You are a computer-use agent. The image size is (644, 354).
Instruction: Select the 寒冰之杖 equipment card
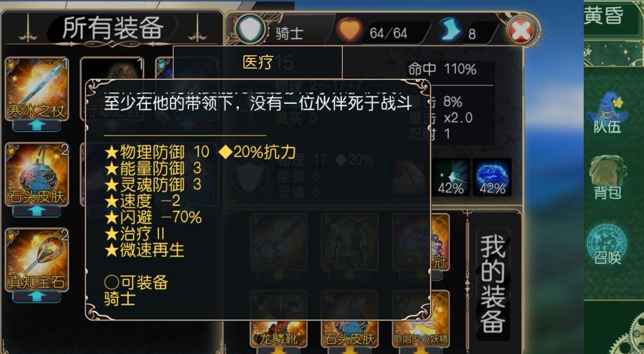(x=37, y=88)
